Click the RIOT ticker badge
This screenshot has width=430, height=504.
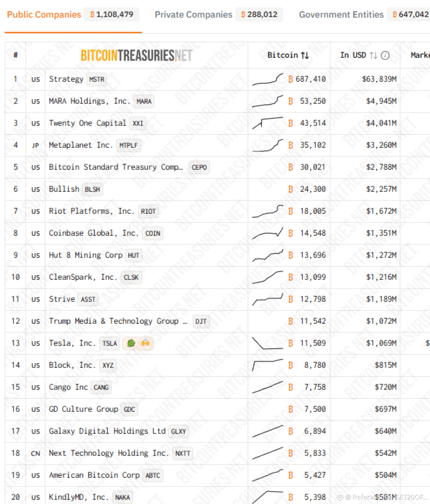[148, 212]
